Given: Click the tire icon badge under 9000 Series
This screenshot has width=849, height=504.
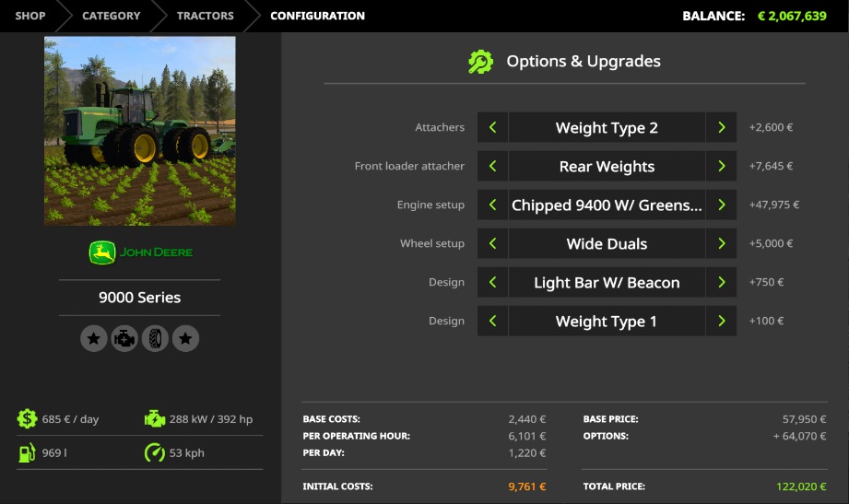Looking at the screenshot, I should (155, 339).
